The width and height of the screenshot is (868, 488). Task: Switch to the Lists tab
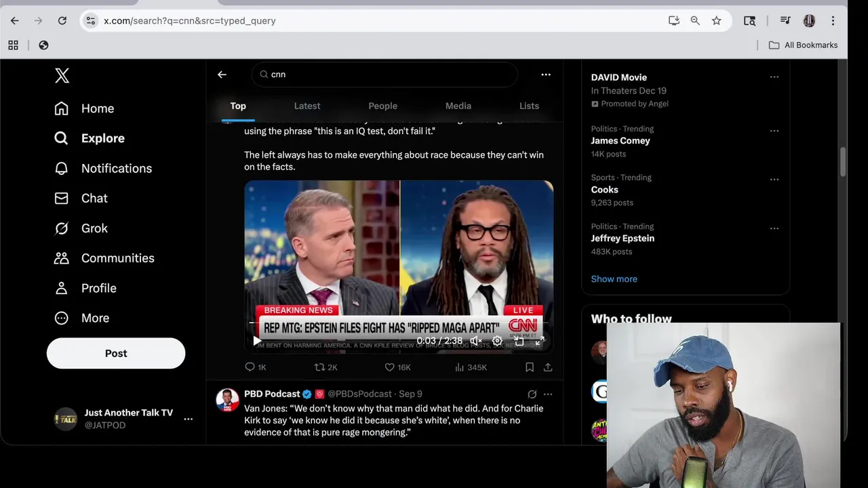pos(529,106)
